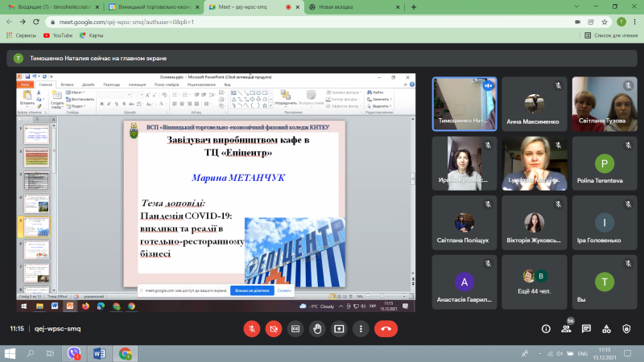
Task: Open the YouTube bookmark
Action: click(58, 35)
